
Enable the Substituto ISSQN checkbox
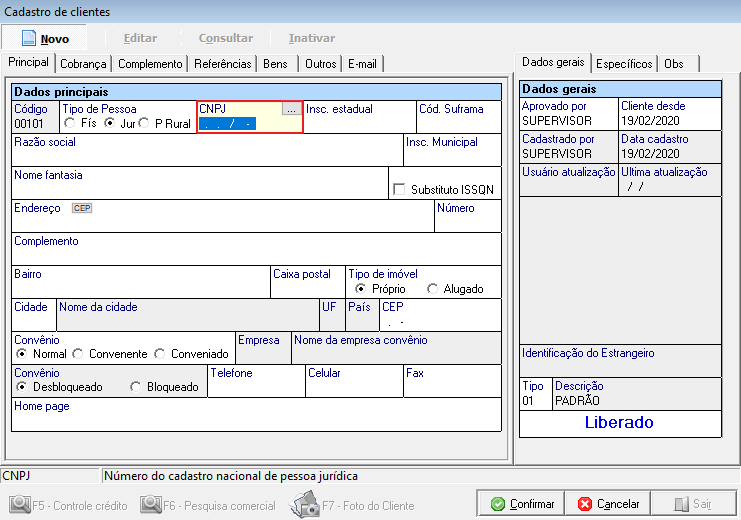[x=400, y=189]
